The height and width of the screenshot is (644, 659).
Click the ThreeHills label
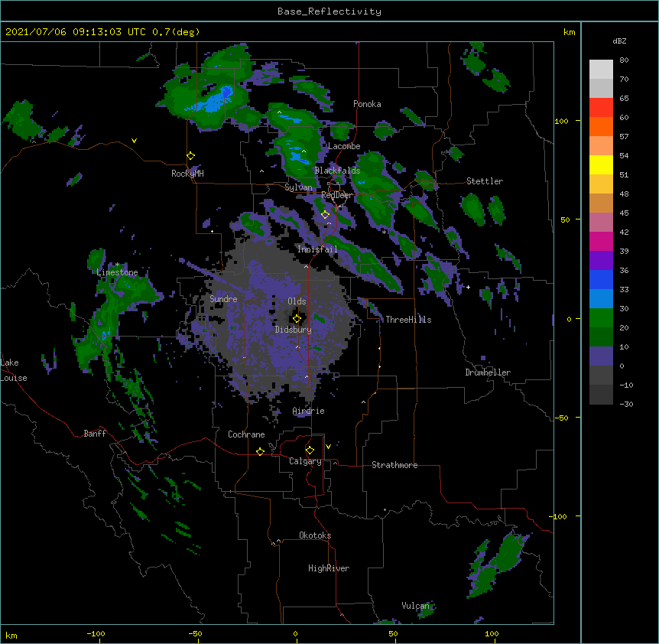coord(408,320)
